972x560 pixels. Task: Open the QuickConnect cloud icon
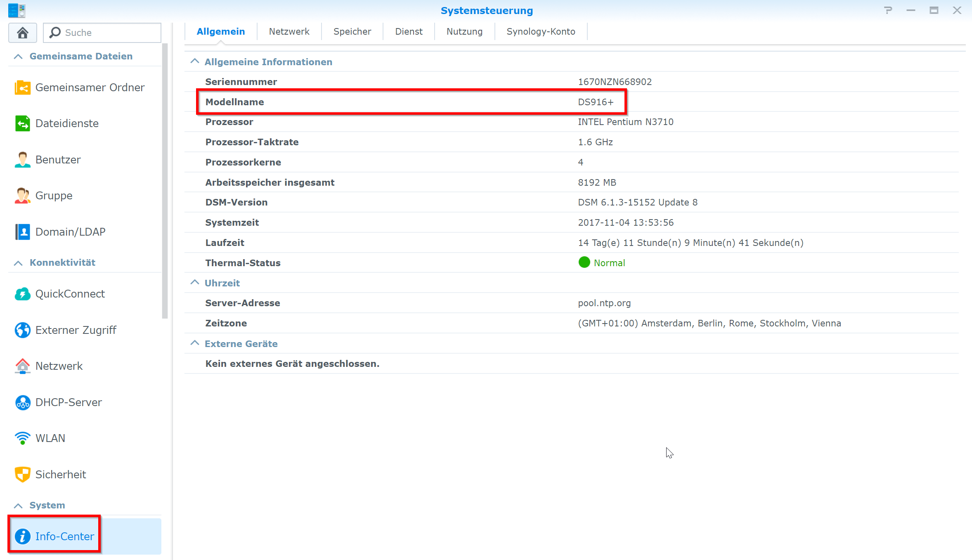22,294
